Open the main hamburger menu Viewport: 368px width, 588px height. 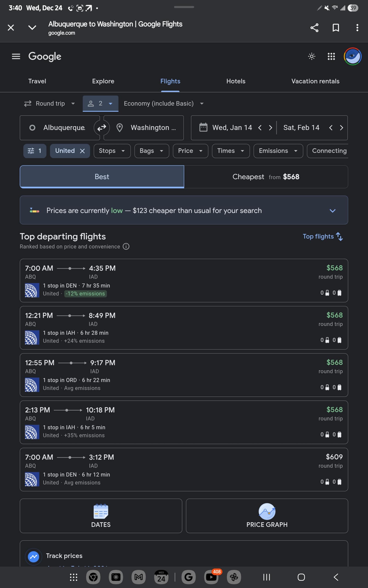[16, 57]
